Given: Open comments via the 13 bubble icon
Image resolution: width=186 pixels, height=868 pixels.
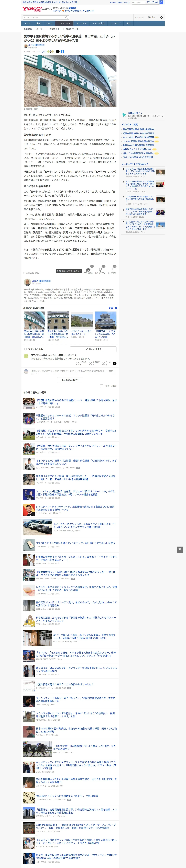Looking at the screenshot, I should 44,52.
